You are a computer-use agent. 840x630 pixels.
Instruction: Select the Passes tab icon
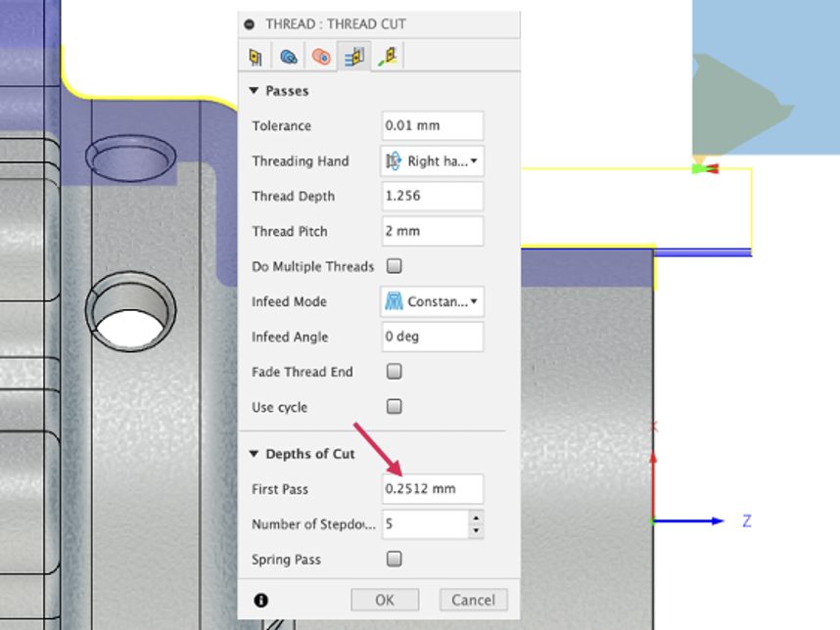point(354,56)
